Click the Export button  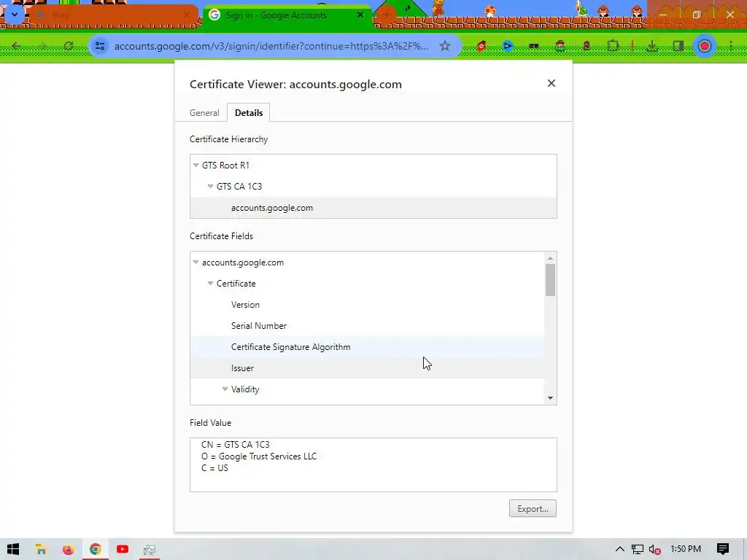tap(533, 508)
